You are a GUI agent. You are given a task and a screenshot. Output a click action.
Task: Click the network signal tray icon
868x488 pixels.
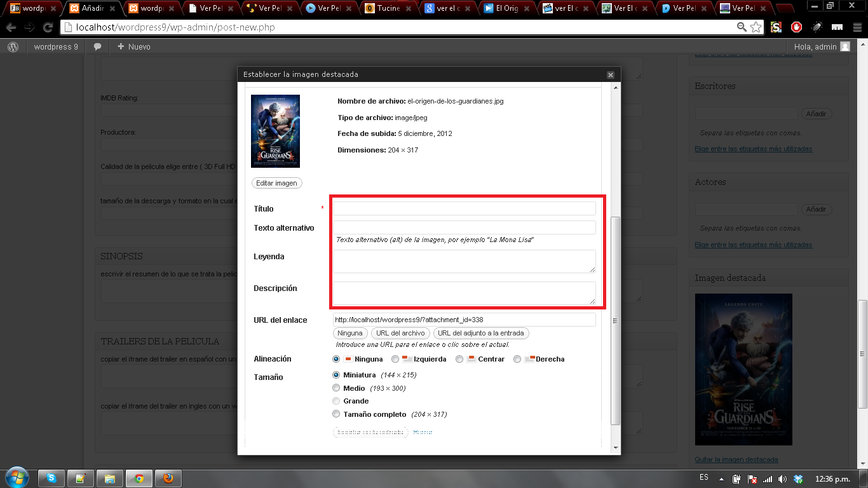coord(768,478)
